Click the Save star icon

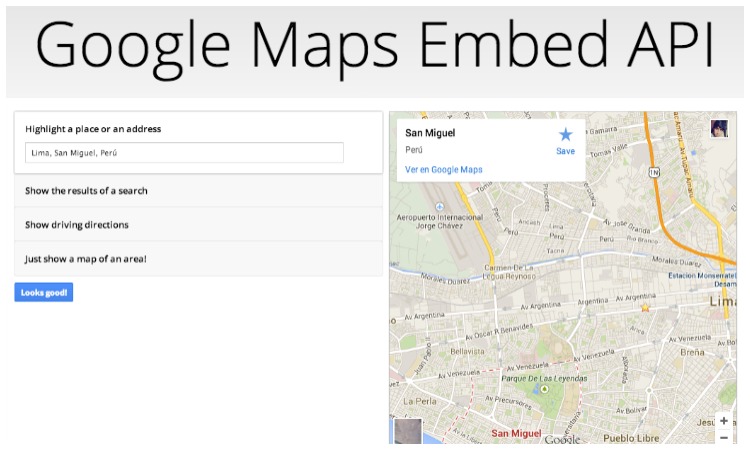coord(566,134)
